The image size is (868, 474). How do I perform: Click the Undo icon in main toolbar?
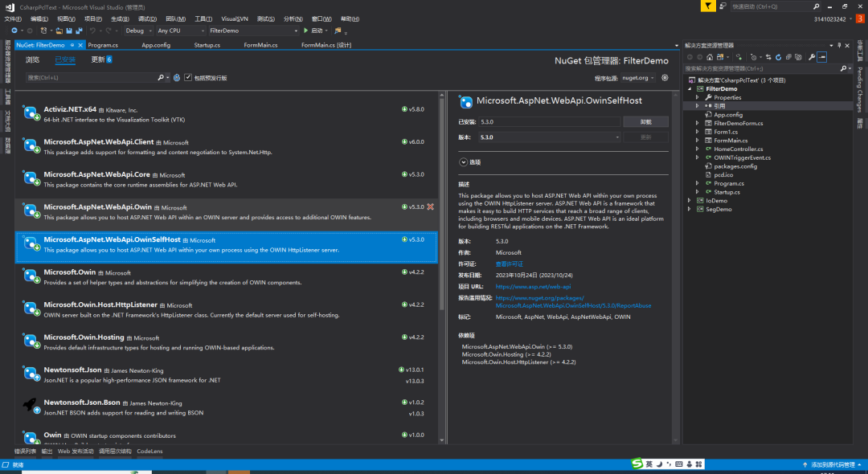(x=93, y=31)
